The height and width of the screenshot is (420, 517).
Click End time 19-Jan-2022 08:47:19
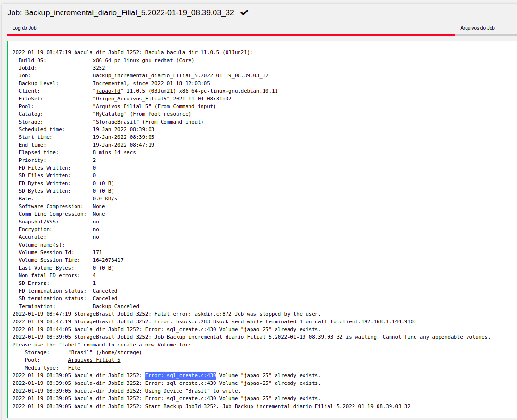(x=124, y=145)
